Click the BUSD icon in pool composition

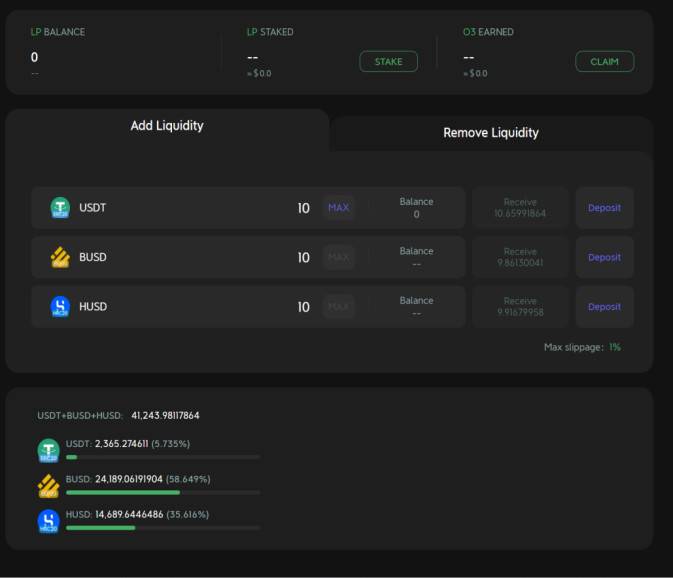48,486
